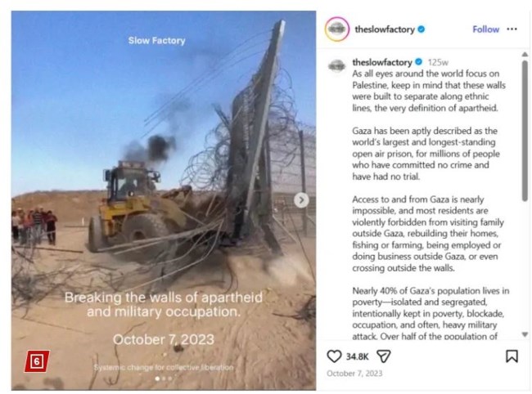This screenshot has height=394, width=532.
Task: Click scrollbar down arrow in caption panel
Action: [x=525, y=334]
